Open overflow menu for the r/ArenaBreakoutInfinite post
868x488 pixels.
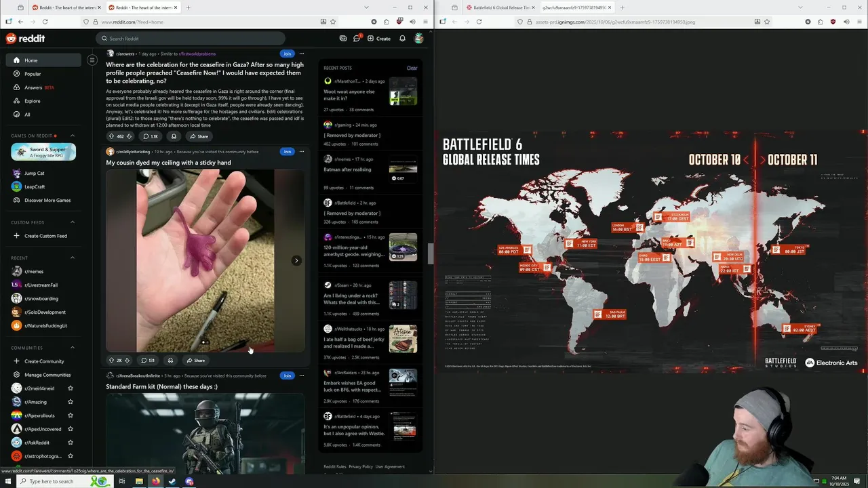[x=302, y=375]
